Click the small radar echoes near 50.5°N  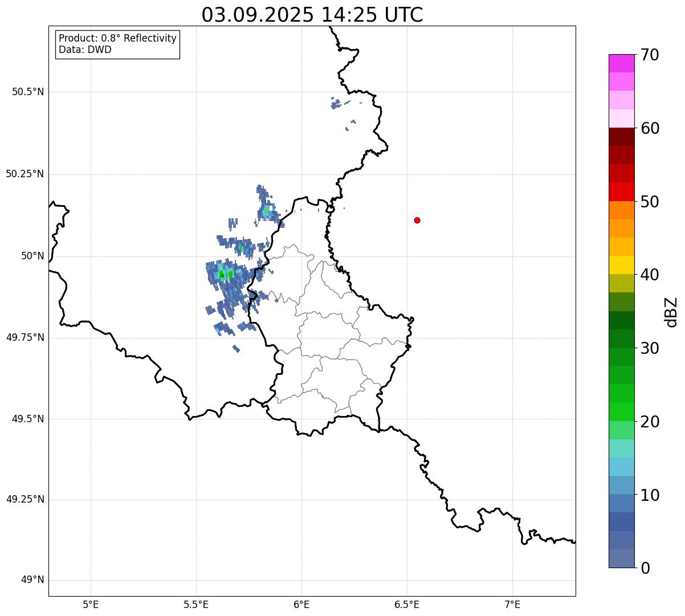[x=337, y=104]
